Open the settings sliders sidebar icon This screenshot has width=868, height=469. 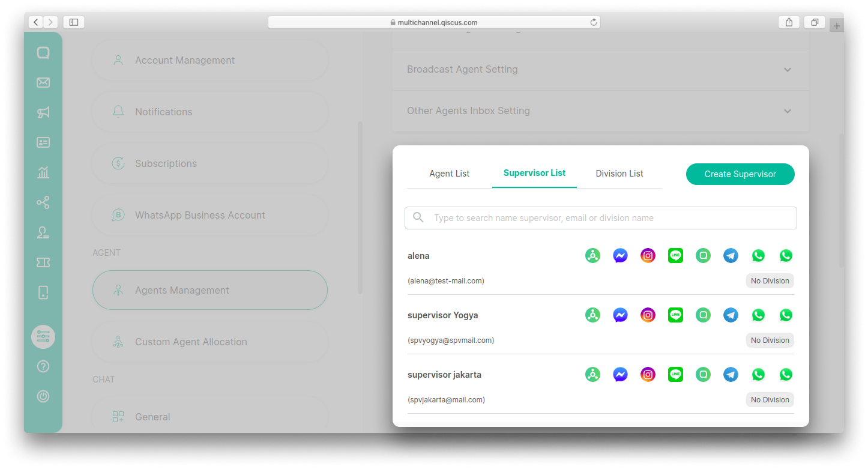click(x=43, y=337)
